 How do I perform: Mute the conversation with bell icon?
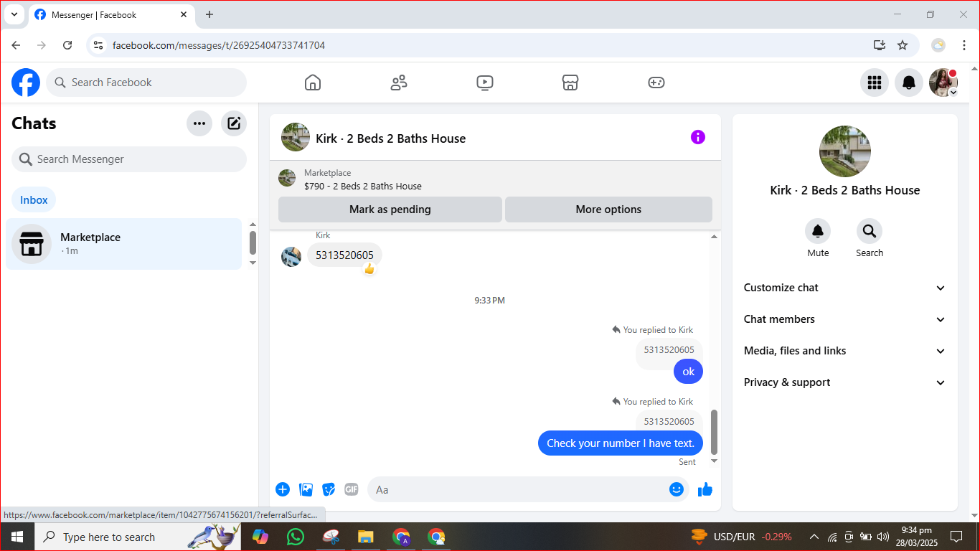coord(818,231)
